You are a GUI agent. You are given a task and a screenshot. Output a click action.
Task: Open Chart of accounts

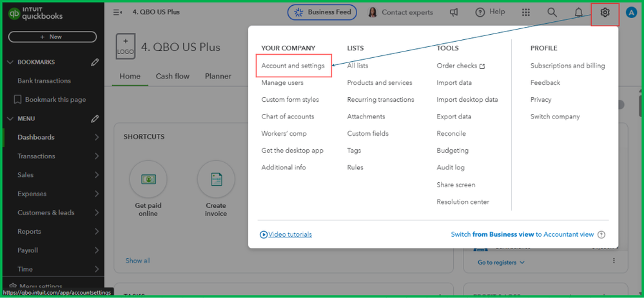coord(288,117)
